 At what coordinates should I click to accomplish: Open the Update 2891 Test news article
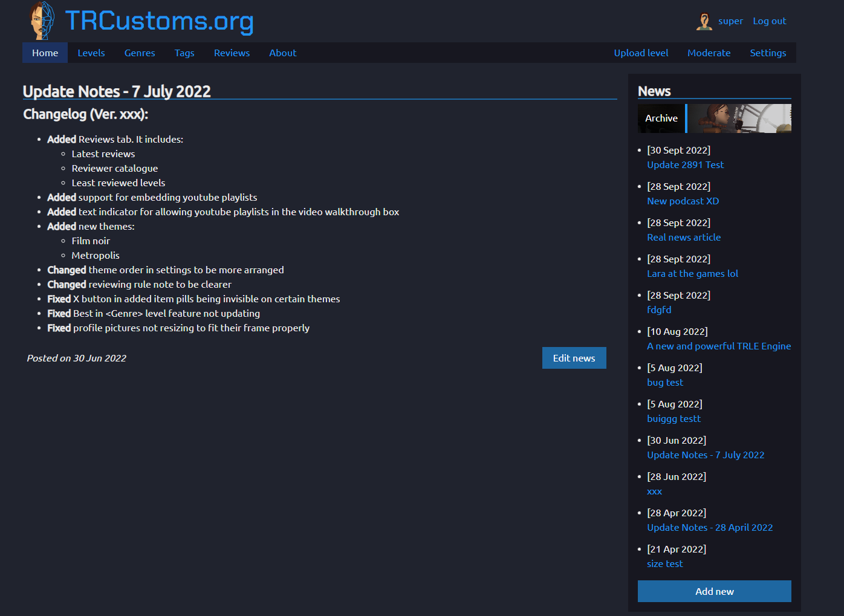point(685,164)
